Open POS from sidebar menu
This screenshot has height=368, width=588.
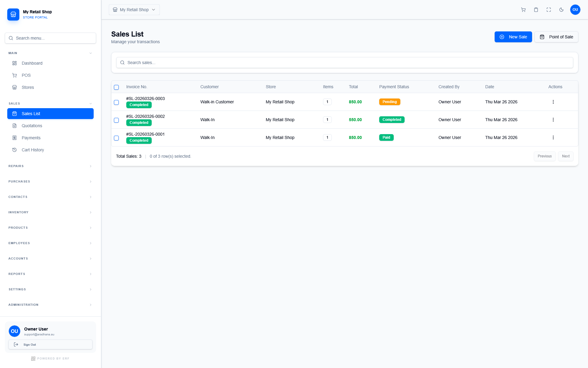pos(50,75)
